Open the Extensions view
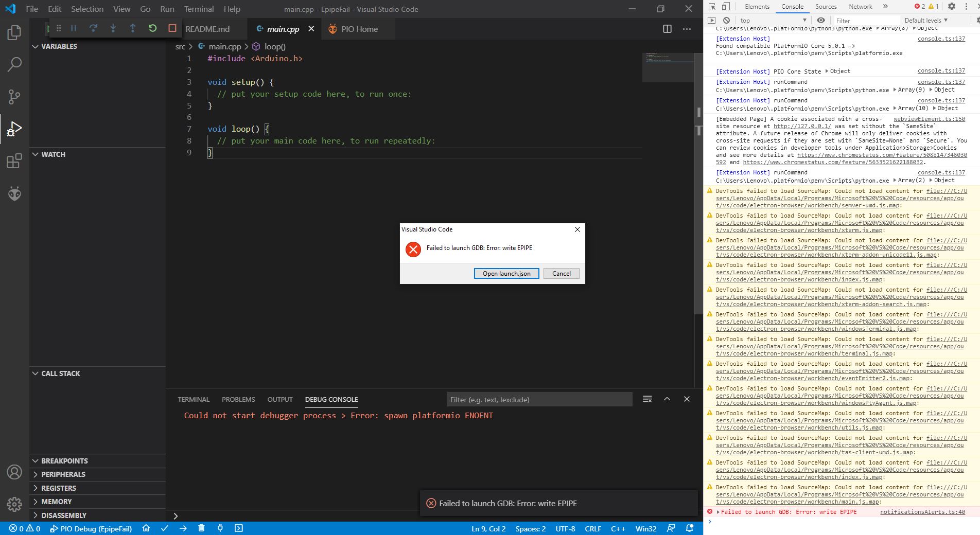The height and width of the screenshot is (535, 980). [14, 161]
